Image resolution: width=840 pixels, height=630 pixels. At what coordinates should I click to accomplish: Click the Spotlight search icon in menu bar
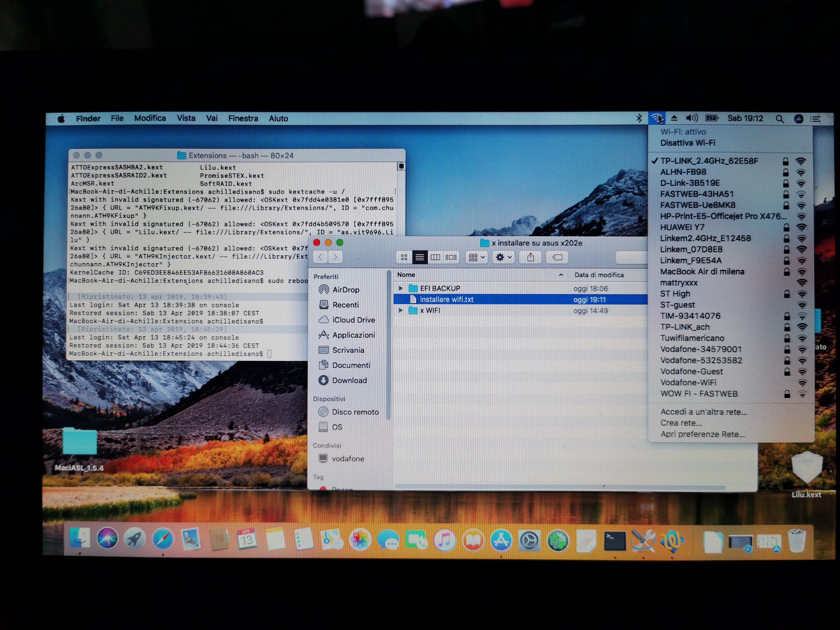779,119
